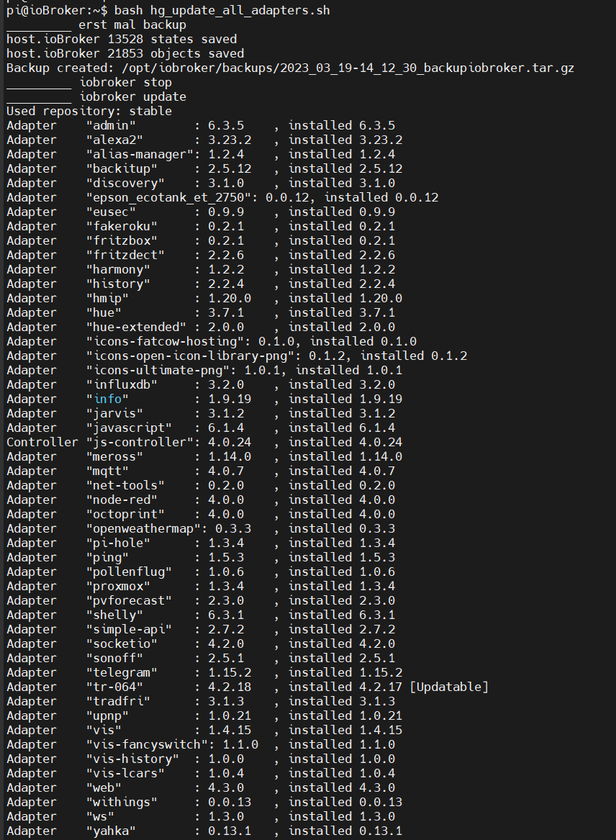Click the "13528 states saved" line
This screenshot has height=840, width=616.
122,40
